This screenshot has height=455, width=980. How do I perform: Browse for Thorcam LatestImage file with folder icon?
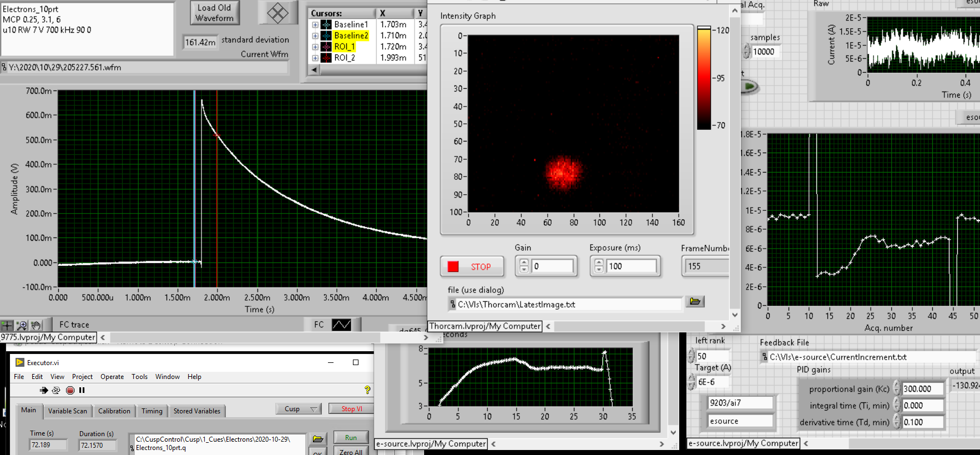pos(694,301)
